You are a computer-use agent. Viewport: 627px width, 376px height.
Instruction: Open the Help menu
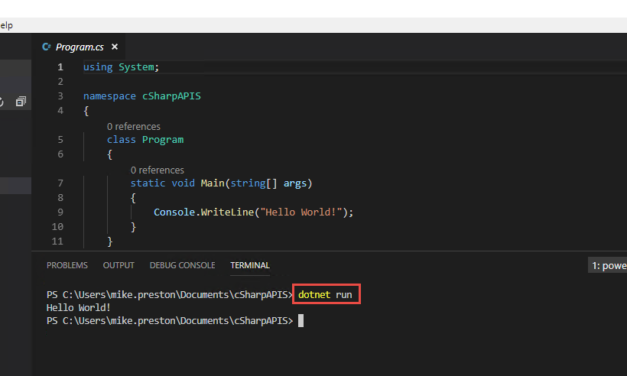(x=6, y=26)
